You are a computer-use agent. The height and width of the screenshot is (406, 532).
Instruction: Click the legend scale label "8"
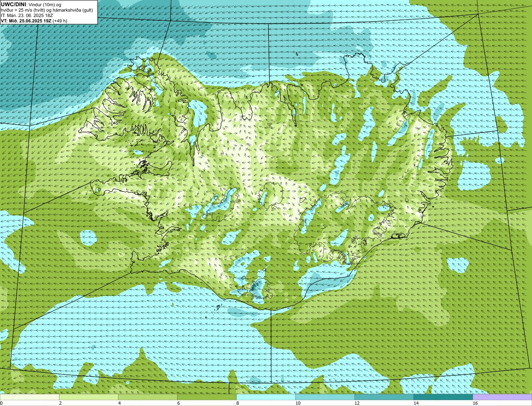237,403
